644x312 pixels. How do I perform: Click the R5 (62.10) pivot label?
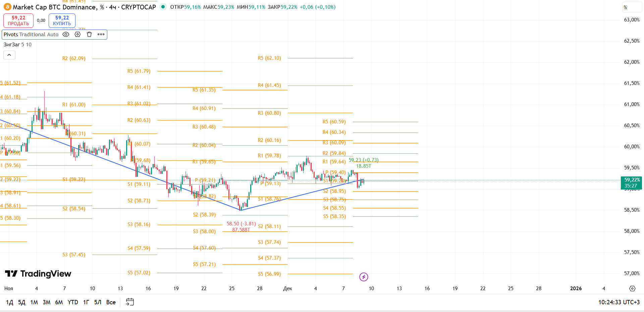[269, 58]
